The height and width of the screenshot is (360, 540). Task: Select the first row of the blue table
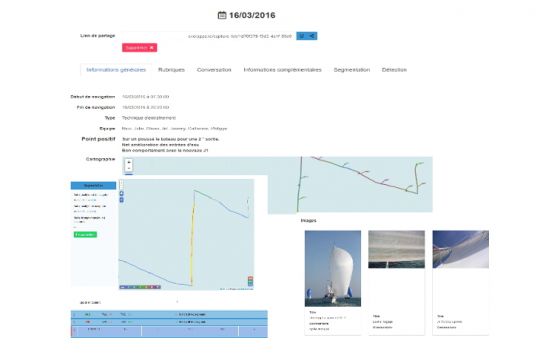click(169, 315)
